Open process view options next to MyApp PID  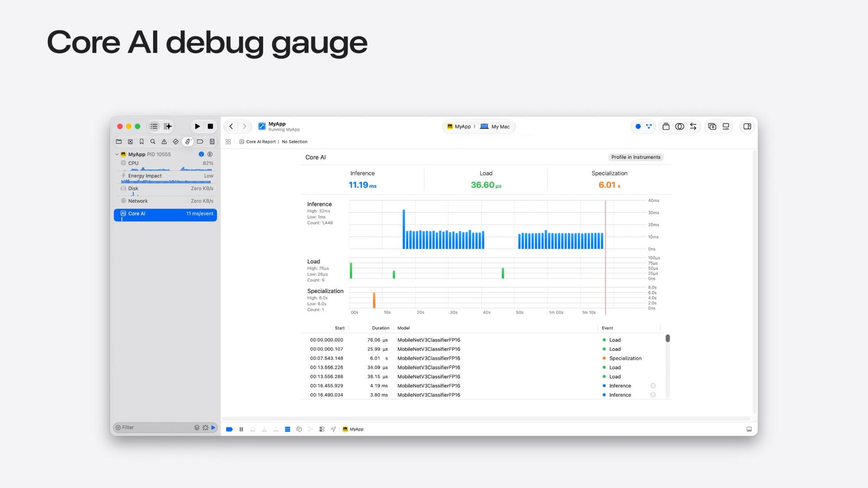pos(210,154)
